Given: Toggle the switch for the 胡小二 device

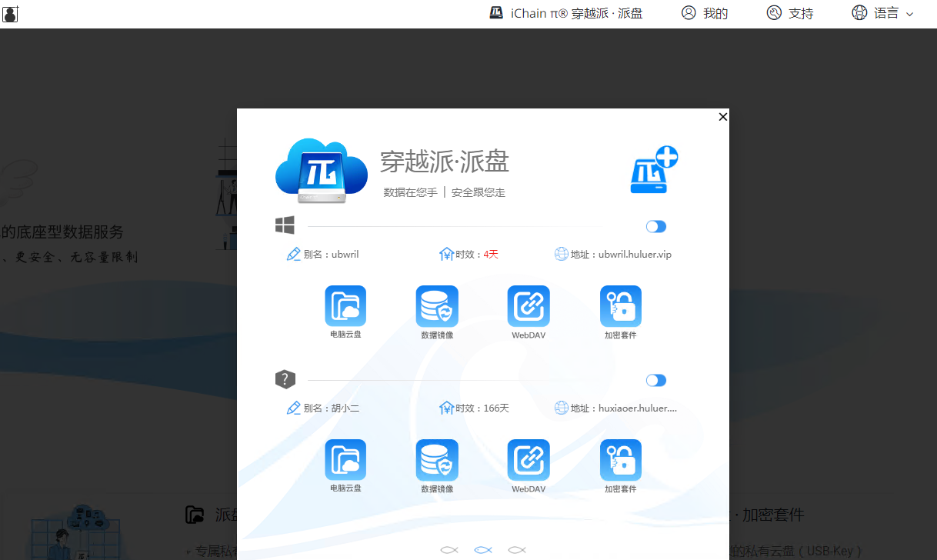Looking at the screenshot, I should point(656,380).
